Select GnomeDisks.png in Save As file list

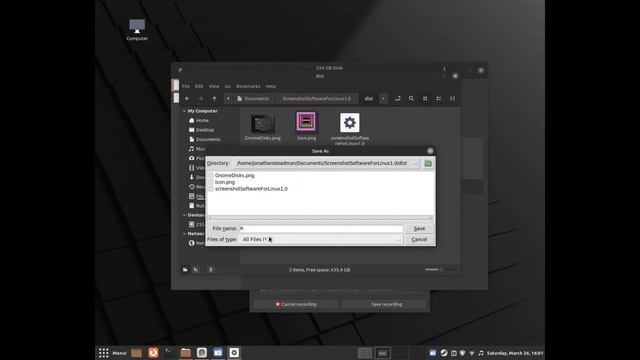[234, 175]
